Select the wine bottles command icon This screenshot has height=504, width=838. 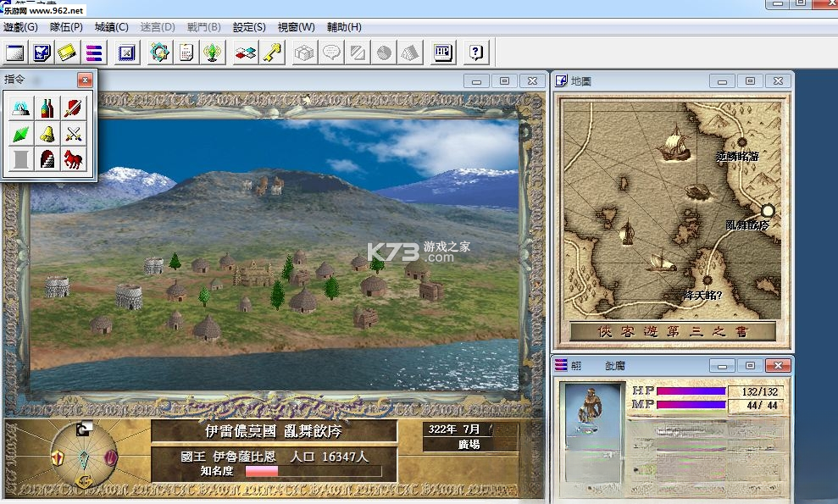pyautogui.click(x=47, y=108)
